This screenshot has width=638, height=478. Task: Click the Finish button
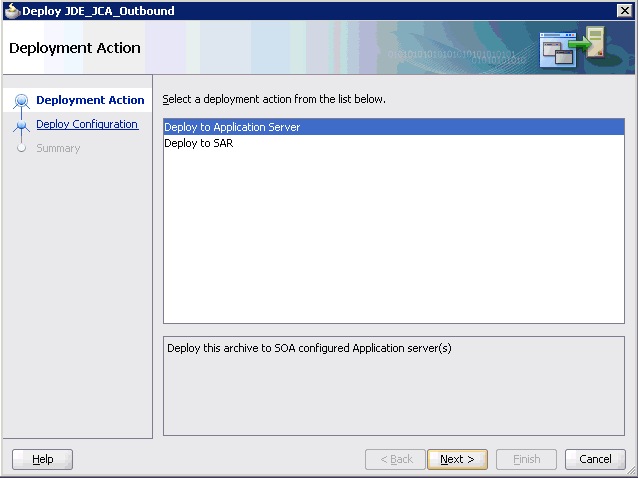click(x=526, y=459)
